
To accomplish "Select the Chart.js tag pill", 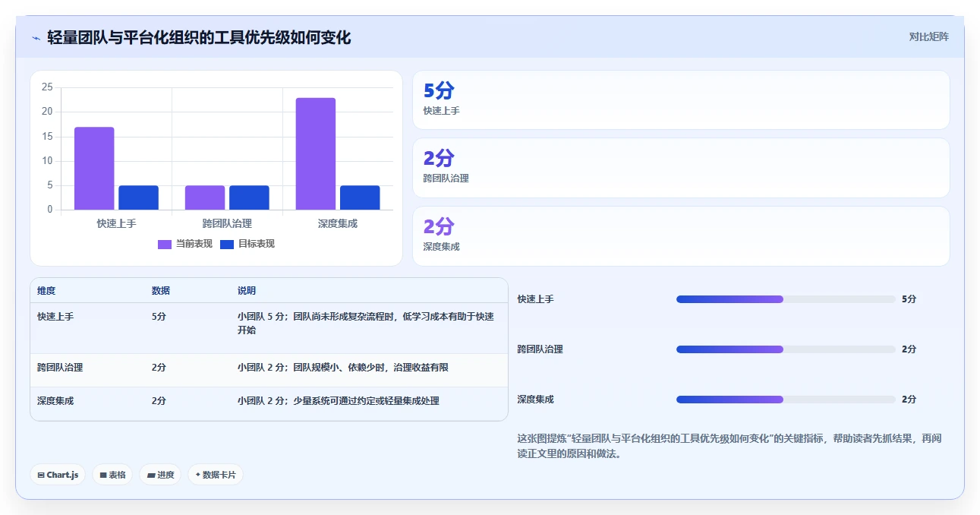I will 58,475.
